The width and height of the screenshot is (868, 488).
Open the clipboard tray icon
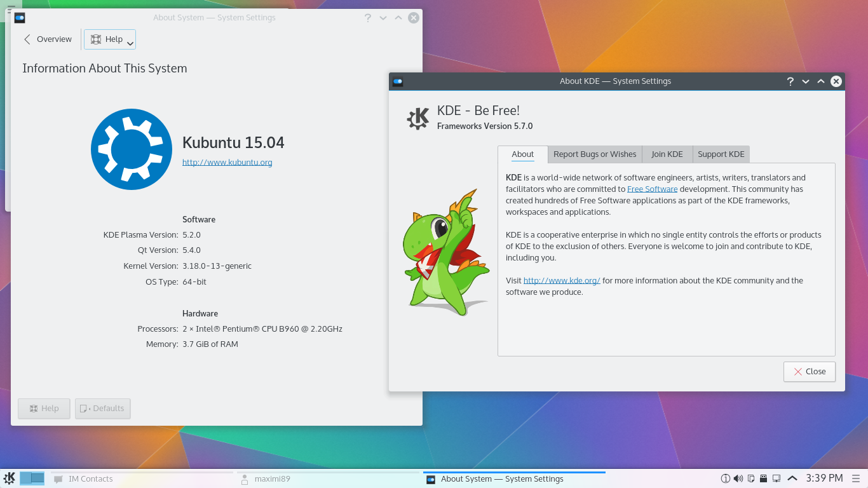[750, 478]
